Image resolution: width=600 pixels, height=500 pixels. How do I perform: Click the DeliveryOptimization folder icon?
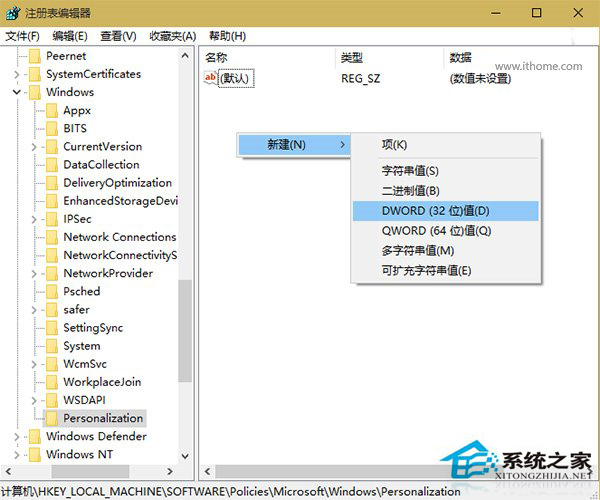52,183
